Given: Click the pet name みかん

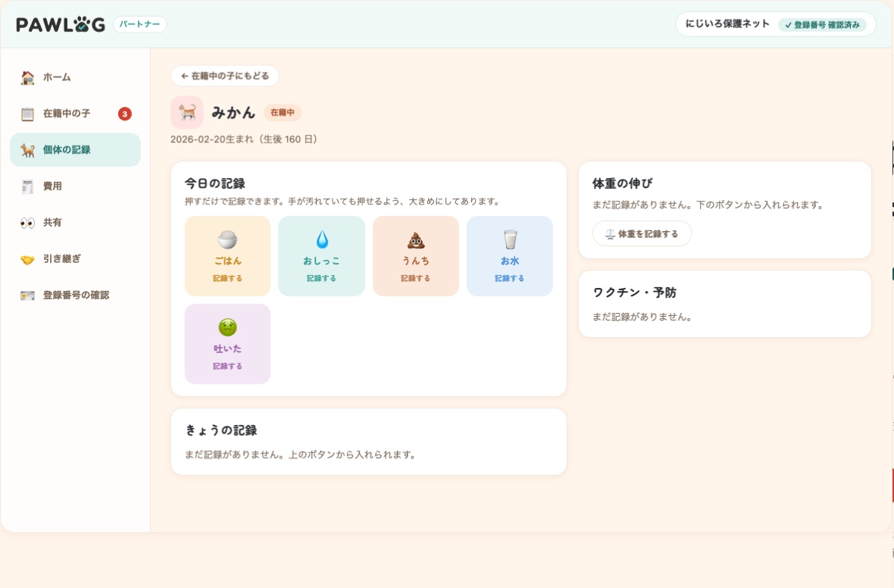Looking at the screenshot, I should tap(233, 113).
